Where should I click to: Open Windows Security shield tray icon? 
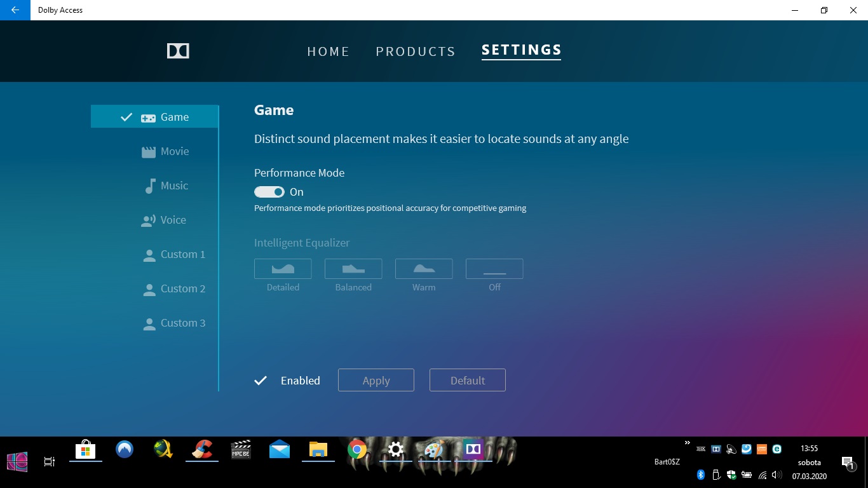tap(731, 475)
